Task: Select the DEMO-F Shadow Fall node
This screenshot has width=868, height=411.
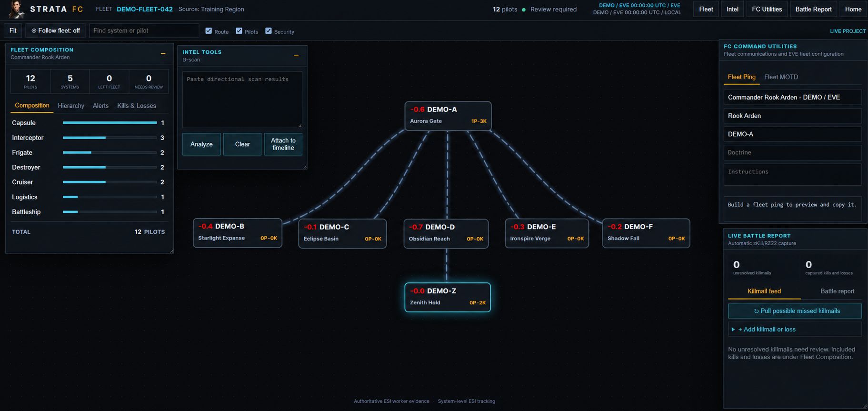Action: (646, 233)
